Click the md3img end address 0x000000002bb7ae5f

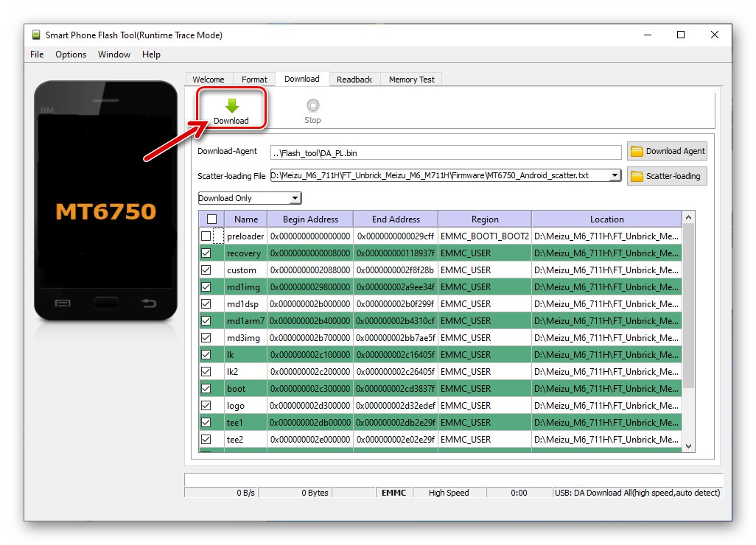[x=396, y=338]
